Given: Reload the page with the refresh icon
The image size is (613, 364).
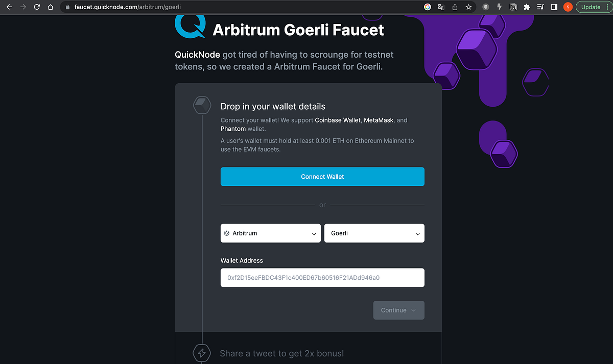Looking at the screenshot, I should (x=37, y=7).
